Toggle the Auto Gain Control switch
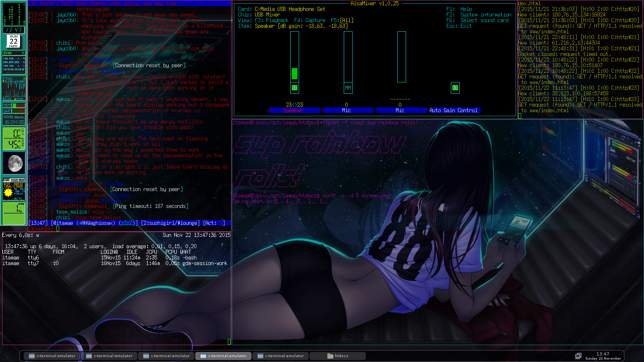 tap(455, 88)
